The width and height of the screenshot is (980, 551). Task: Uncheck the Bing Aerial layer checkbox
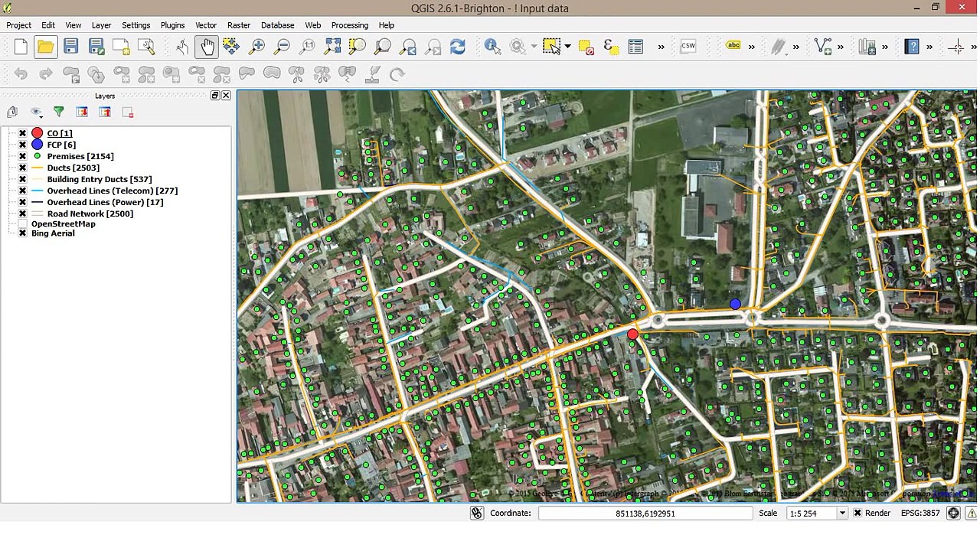[22, 233]
